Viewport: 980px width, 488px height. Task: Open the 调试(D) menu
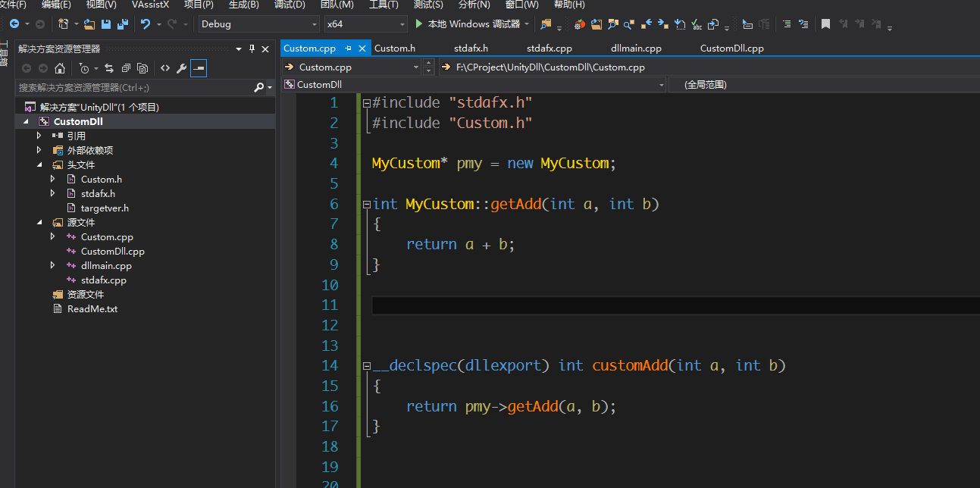[289, 5]
